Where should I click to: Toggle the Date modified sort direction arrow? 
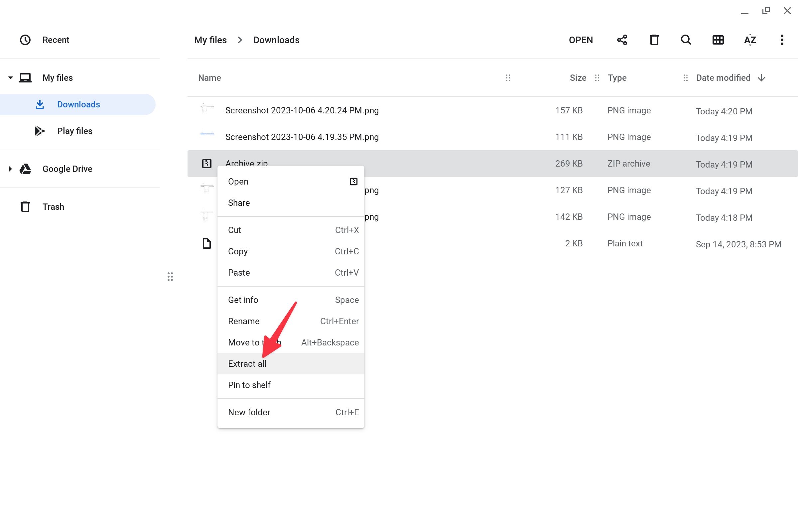click(761, 78)
